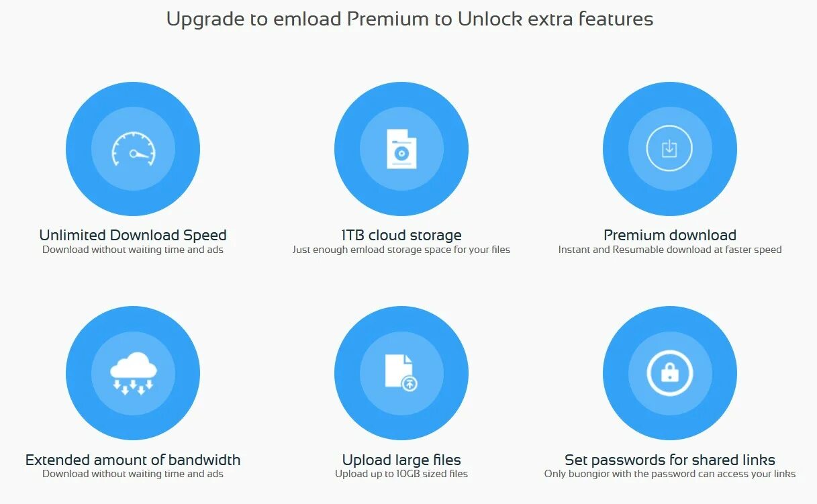
Task: Click 'Download without waiting time' under bandwidth heading
Action: tap(133, 474)
